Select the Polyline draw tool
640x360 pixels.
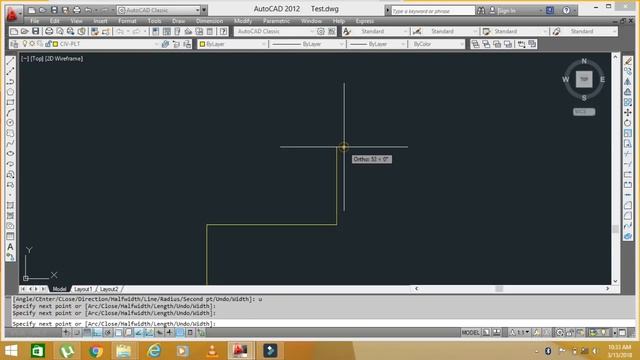tap(11, 82)
